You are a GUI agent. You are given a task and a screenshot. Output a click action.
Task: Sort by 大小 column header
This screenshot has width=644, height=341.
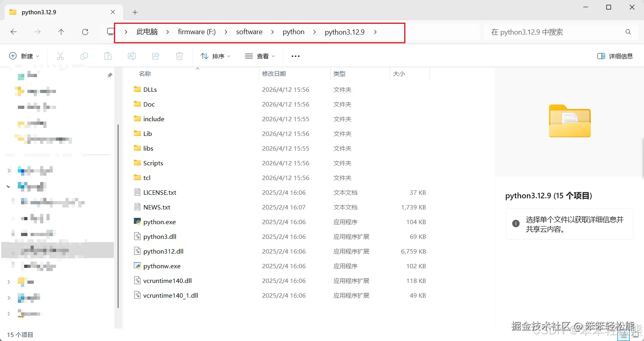tap(399, 74)
